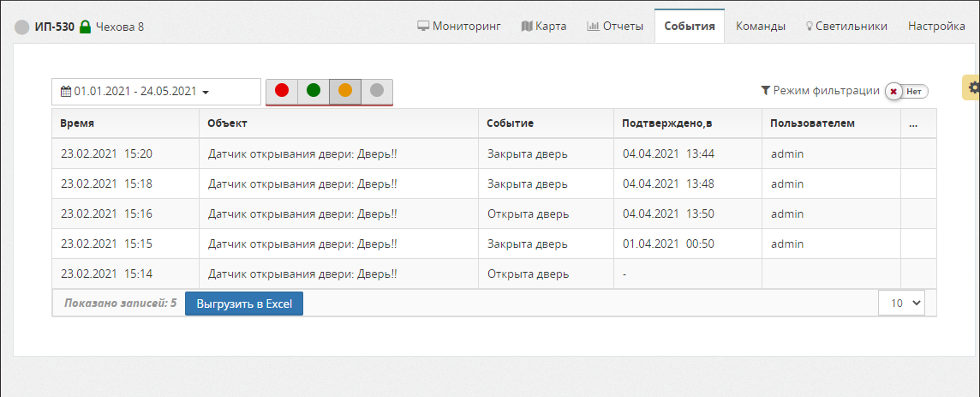The height and width of the screenshot is (397, 980).
Task: Open the Мониторинг tab
Action: (x=458, y=27)
